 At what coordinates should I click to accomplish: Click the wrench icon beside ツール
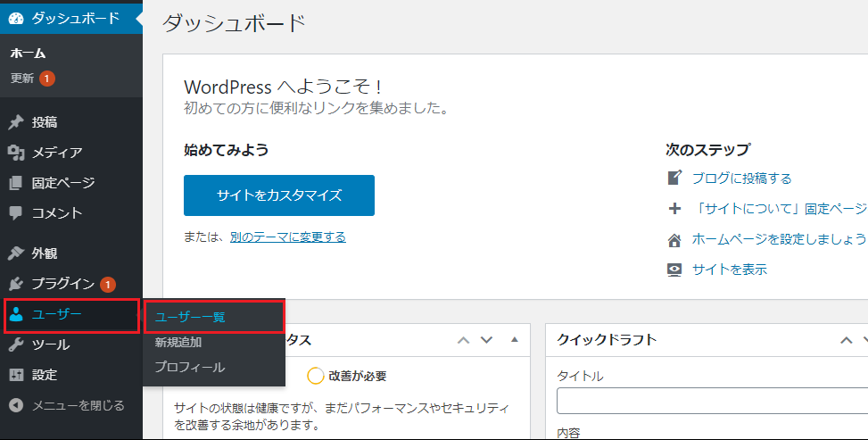click(16, 345)
